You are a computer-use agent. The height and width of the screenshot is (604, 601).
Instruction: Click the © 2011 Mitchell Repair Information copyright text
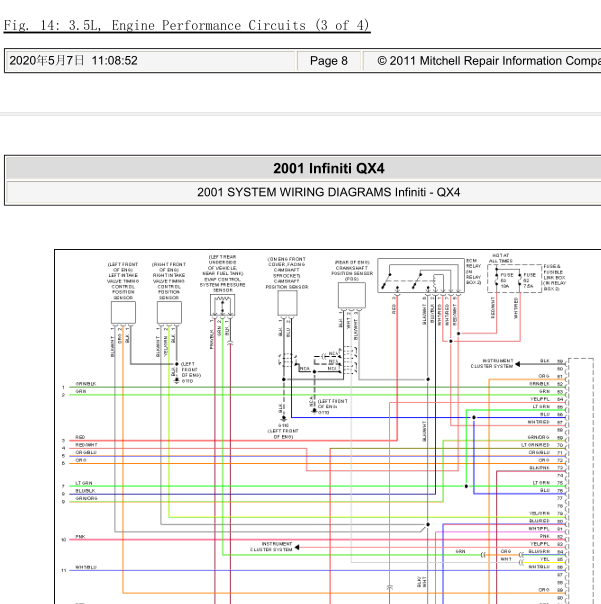489,61
